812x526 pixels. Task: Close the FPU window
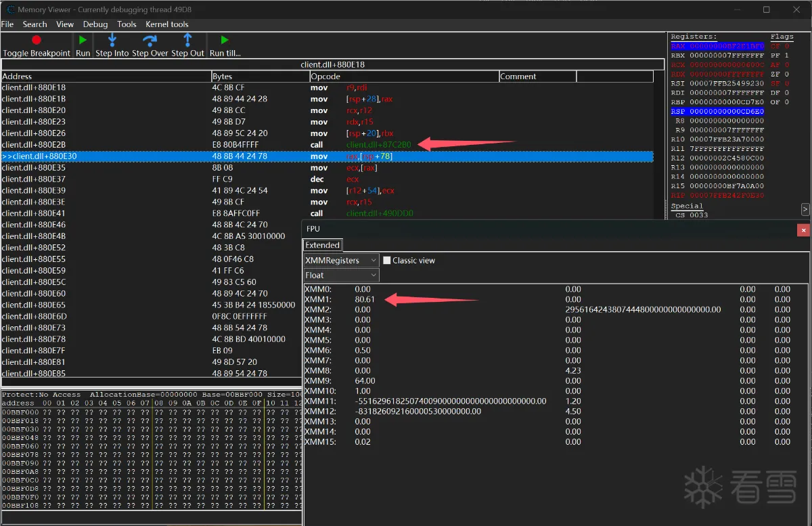[803, 230]
